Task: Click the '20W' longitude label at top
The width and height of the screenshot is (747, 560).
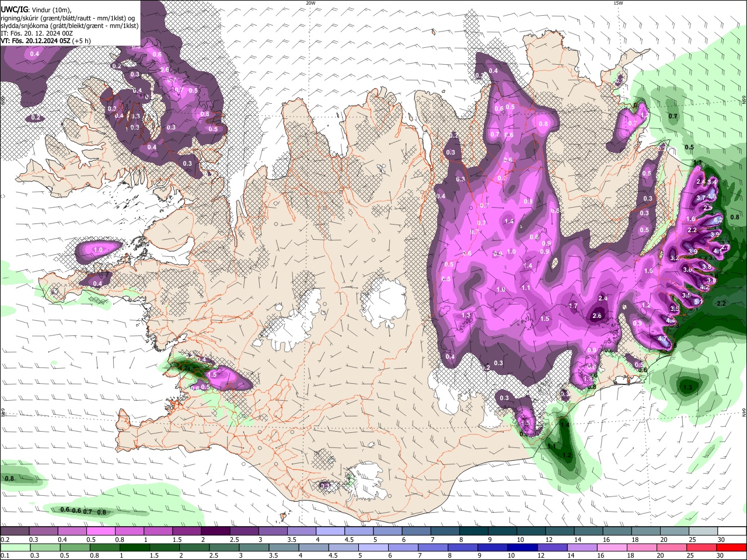Action: pyautogui.click(x=310, y=3)
